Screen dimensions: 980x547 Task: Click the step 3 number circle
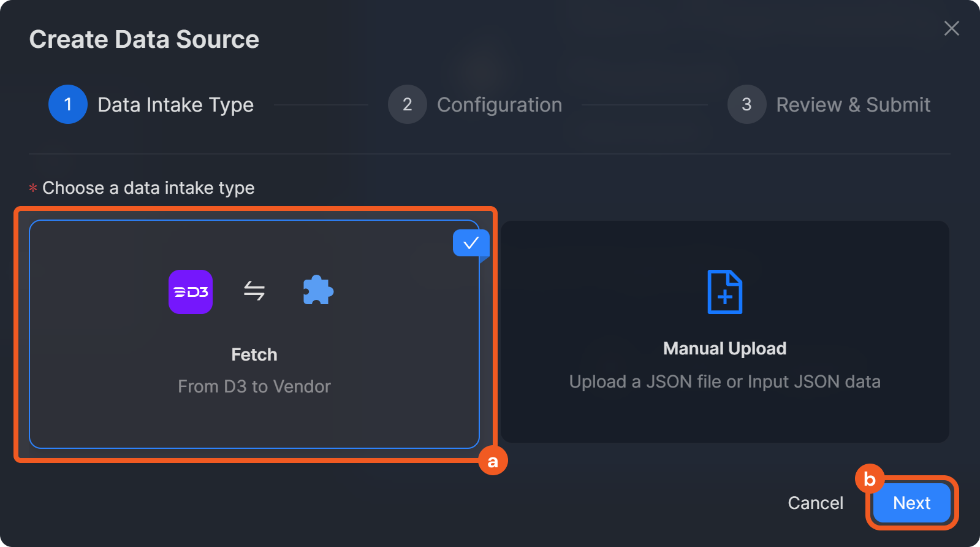tap(746, 104)
